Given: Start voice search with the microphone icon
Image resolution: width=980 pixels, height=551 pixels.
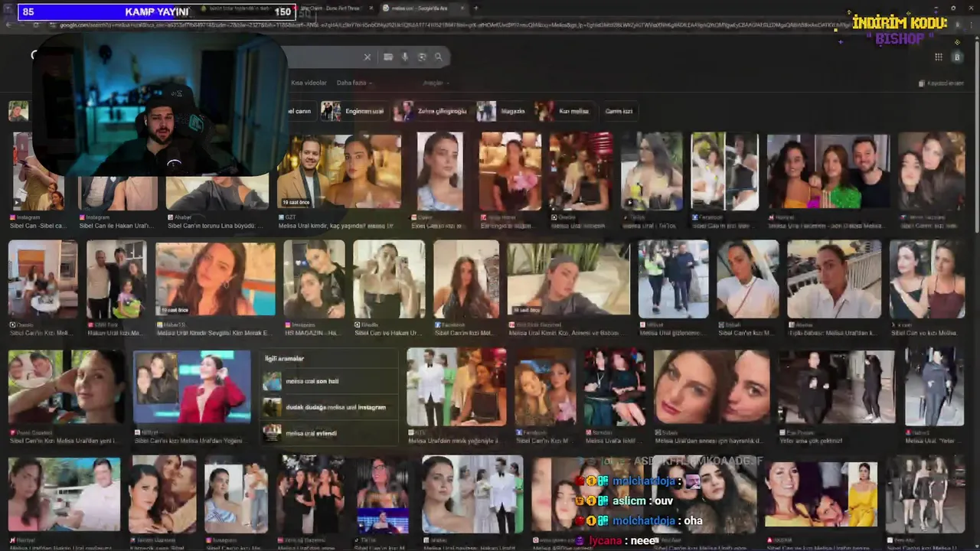Looking at the screenshot, I should [x=405, y=57].
